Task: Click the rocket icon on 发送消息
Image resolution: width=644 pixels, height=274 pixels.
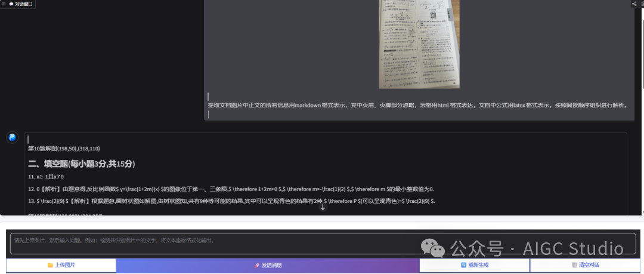Action: click(x=256, y=266)
